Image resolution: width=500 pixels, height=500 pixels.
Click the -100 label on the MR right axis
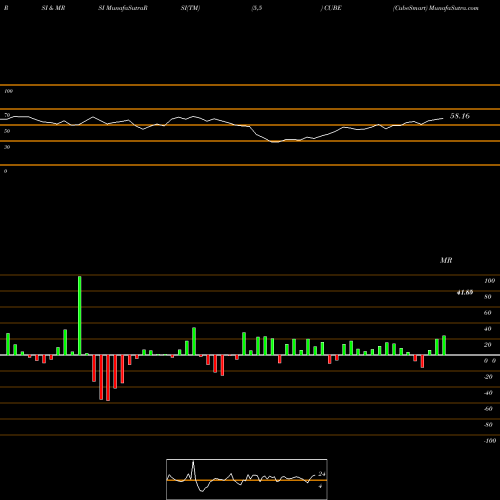pos(489,441)
